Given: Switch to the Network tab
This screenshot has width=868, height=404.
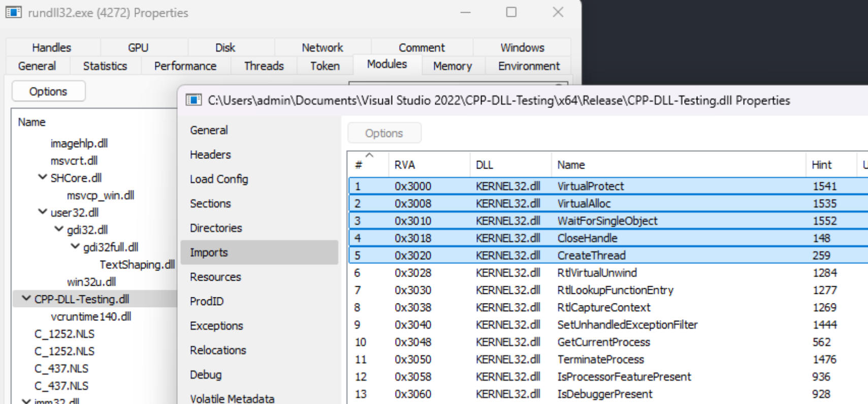Looking at the screenshot, I should (323, 47).
